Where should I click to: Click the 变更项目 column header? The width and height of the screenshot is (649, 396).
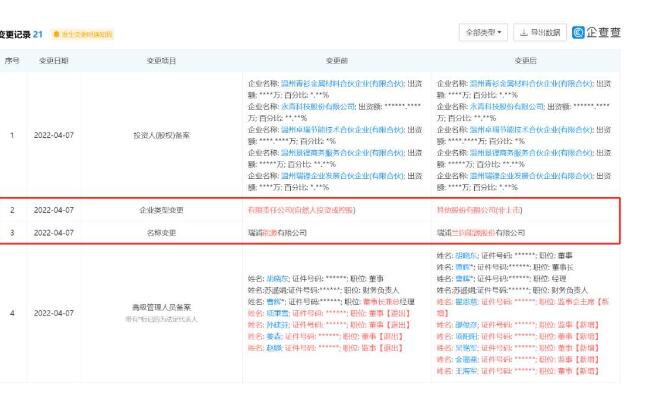tap(161, 61)
